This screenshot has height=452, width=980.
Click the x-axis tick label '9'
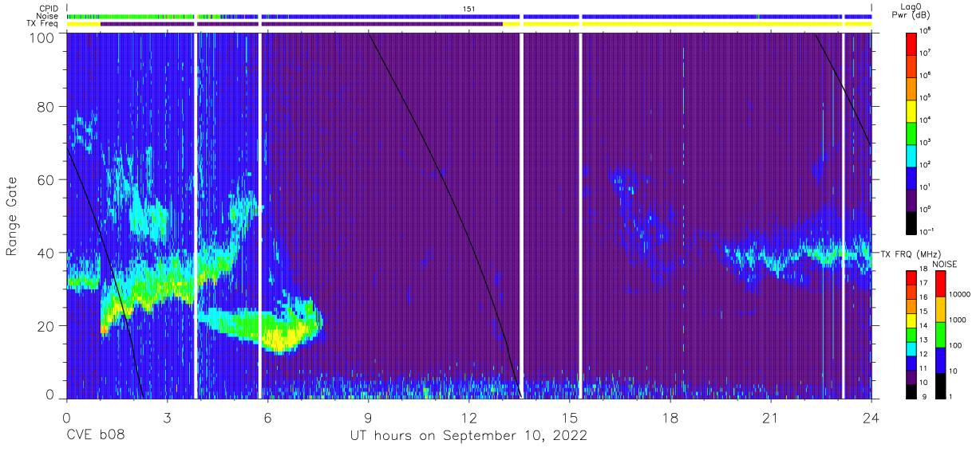(368, 418)
